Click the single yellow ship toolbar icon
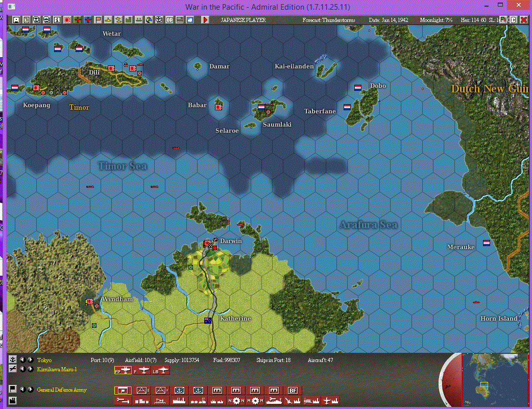Viewport: 532px width, 409px height. point(108,20)
